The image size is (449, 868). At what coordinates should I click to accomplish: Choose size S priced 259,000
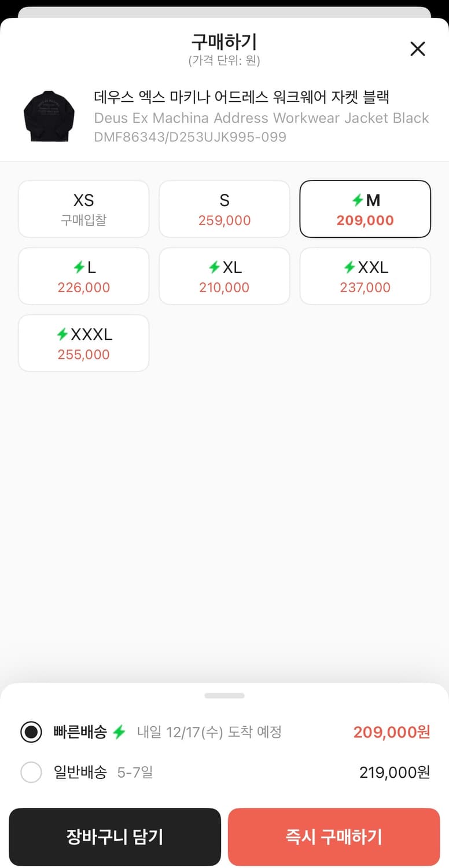pos(225,209)
